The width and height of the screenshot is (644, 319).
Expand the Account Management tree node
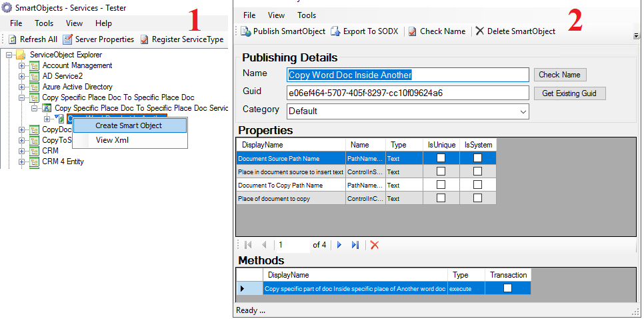22,65
